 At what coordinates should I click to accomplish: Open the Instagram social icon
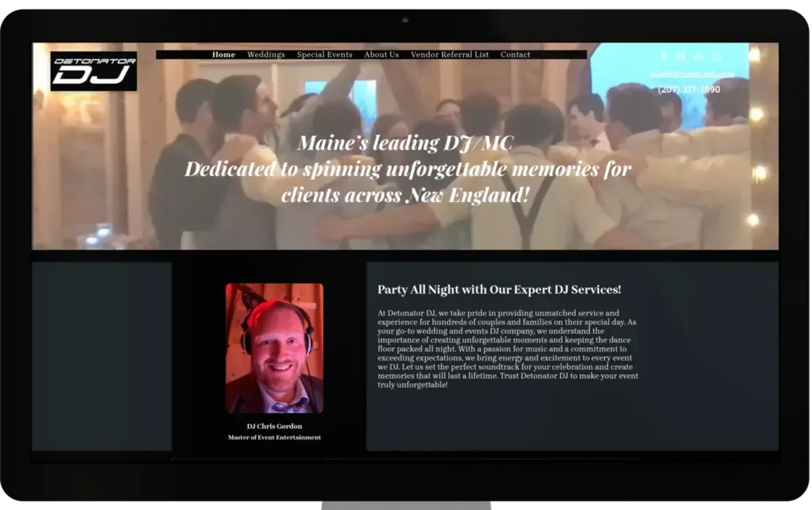pyautogui.click(x=681, y=57)
